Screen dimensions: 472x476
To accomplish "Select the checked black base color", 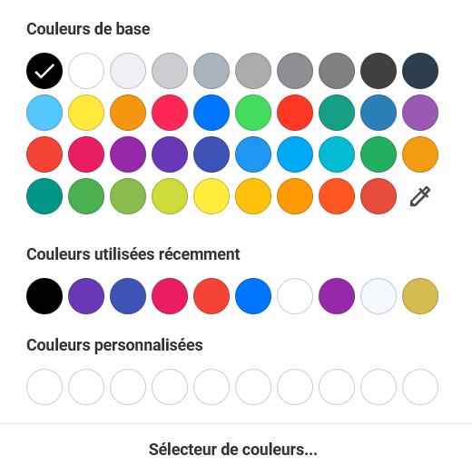I will pyautogui.click(x=44, y=71).
